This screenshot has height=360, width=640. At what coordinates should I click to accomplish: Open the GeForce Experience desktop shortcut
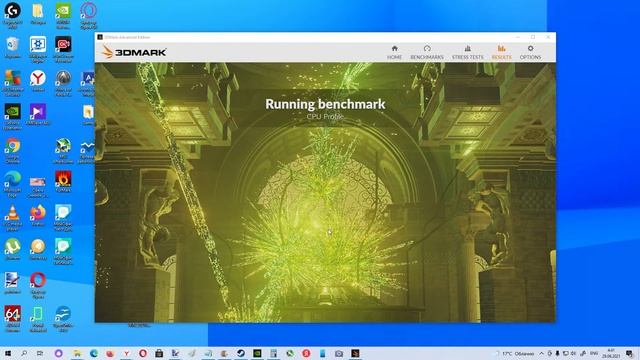(x=13, y=117)
